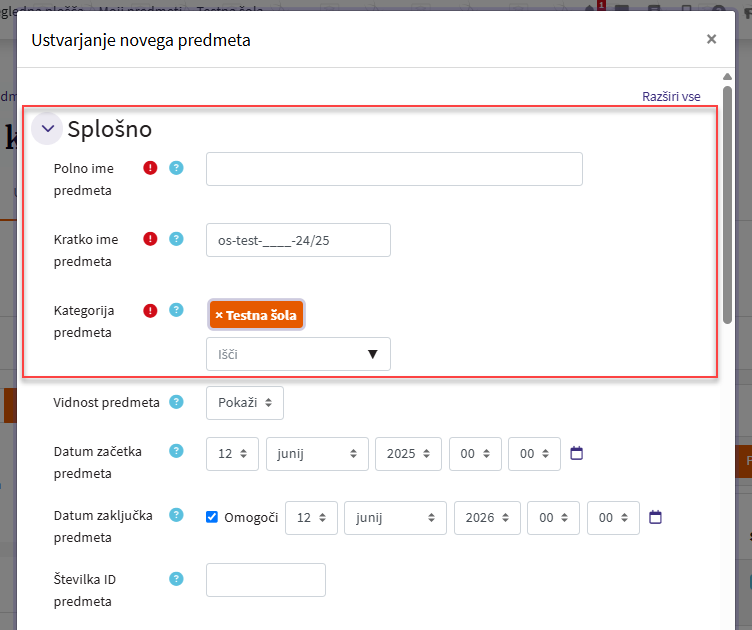Open the Išči category search dropdown
This screenshot has width=752, height=630.
[x=298, y=354]
